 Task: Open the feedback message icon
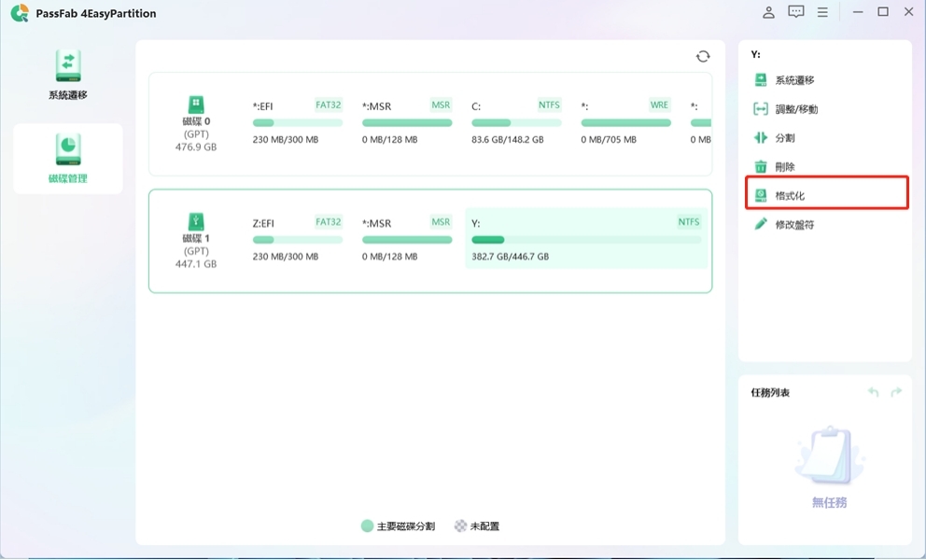795,13
